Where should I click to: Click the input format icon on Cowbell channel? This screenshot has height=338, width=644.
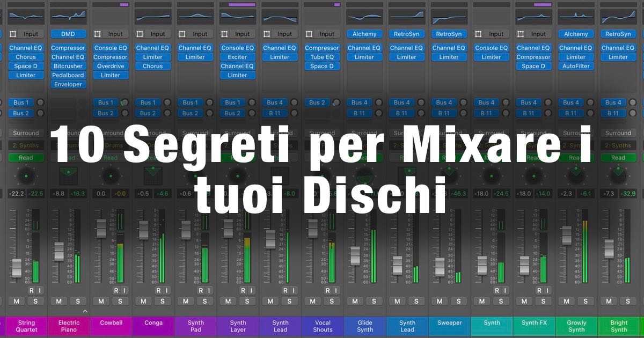pos(98,34)
